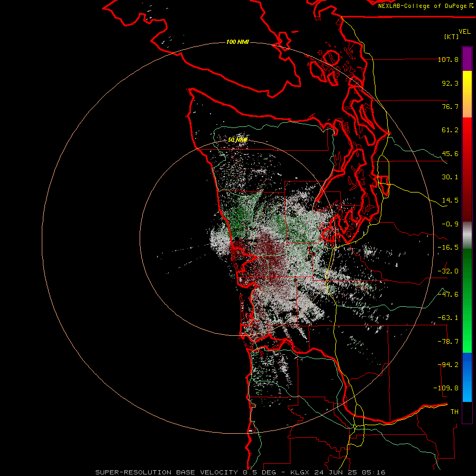Screen dimensions: 476x476
Task: Click the 107.8 velocity scale value
Action: (448, 59)
